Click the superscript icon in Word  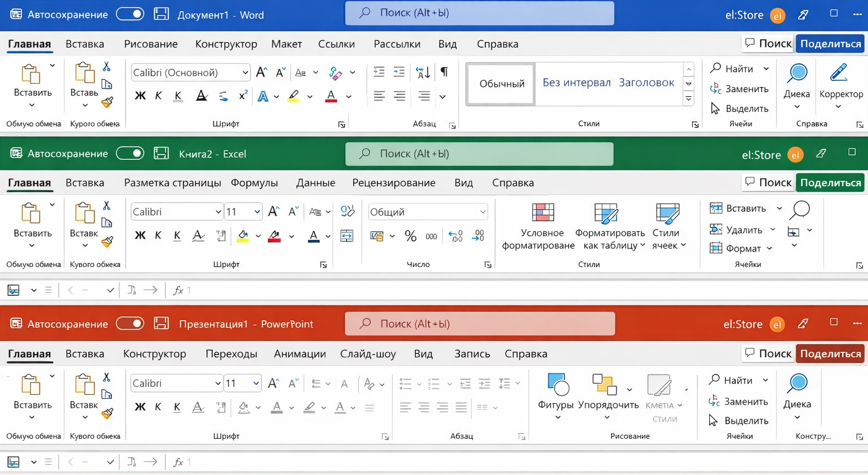coord(243,96)
